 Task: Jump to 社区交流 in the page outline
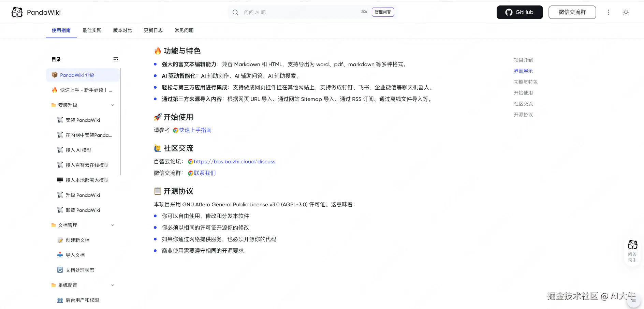pyautogui.click(x=523, y=104)
